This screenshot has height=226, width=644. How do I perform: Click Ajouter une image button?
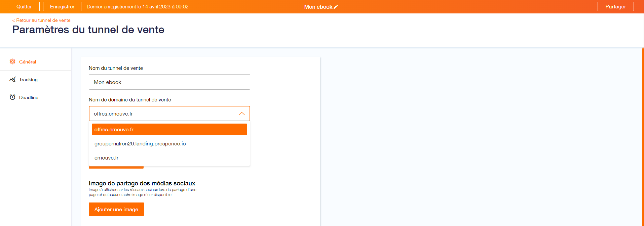click(x=116, y=209)
